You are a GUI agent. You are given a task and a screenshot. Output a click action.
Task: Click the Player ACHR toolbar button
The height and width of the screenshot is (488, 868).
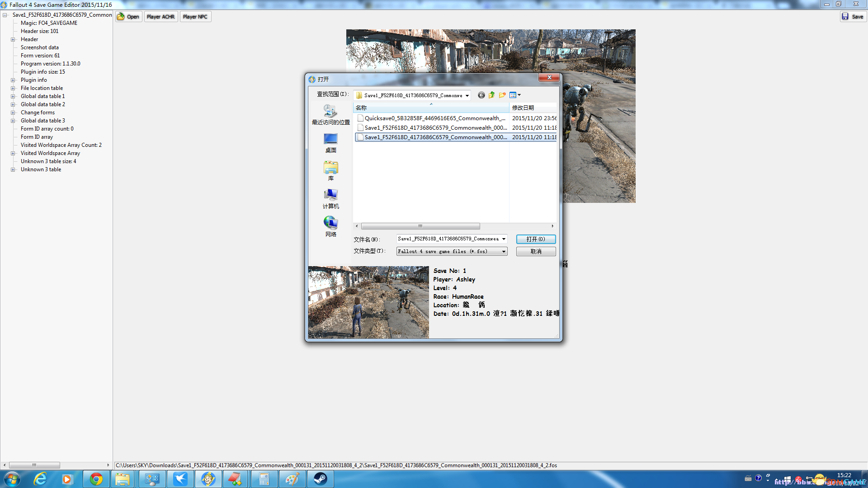pyautogui.click(x=160, y=17)
